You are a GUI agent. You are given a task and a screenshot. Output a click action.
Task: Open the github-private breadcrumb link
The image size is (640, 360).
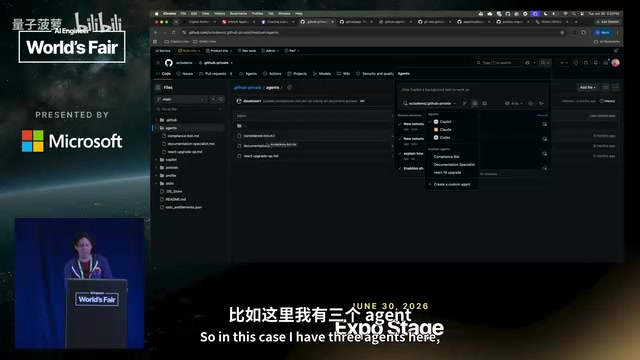[x=247, y=87]
